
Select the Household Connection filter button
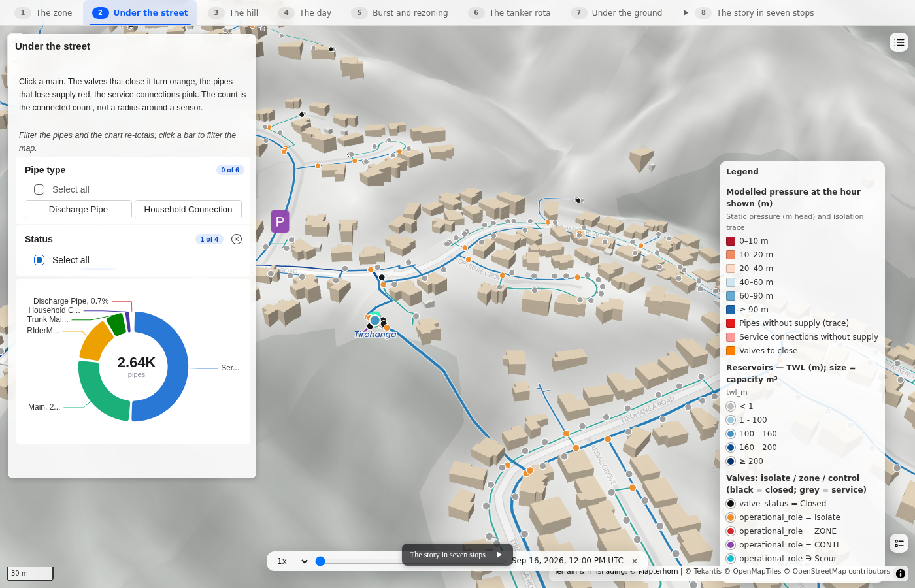[188, 209]
